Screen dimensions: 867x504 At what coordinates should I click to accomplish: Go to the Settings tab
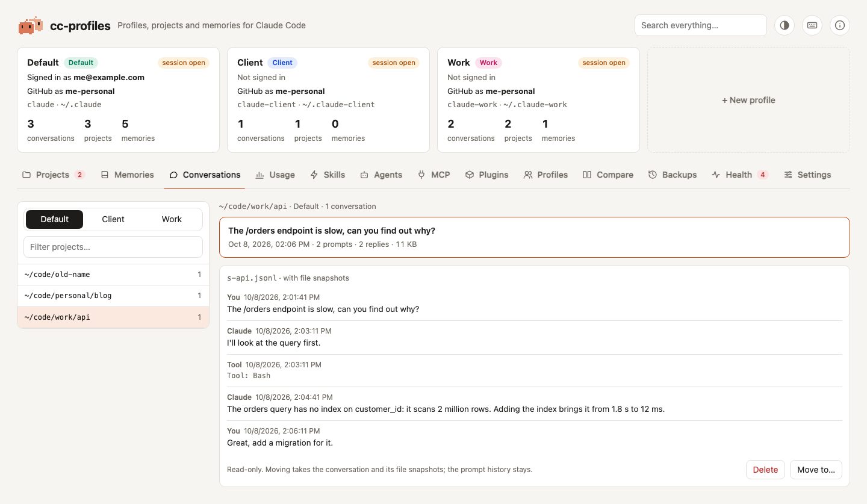(x=807, y=175)
